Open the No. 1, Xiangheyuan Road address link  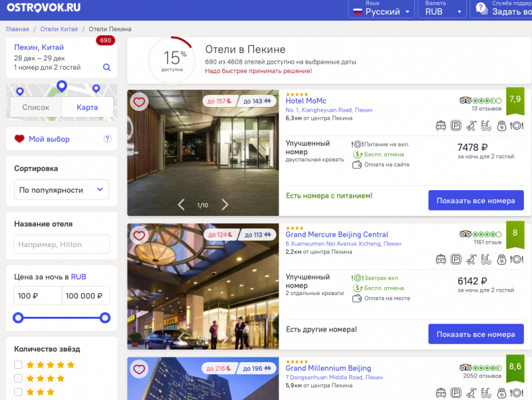(x=329, y=110)
